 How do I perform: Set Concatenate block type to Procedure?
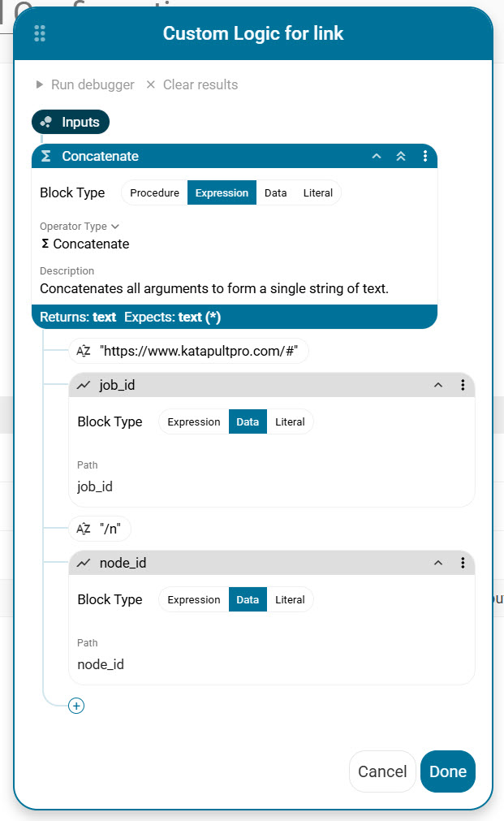[154, 193]
